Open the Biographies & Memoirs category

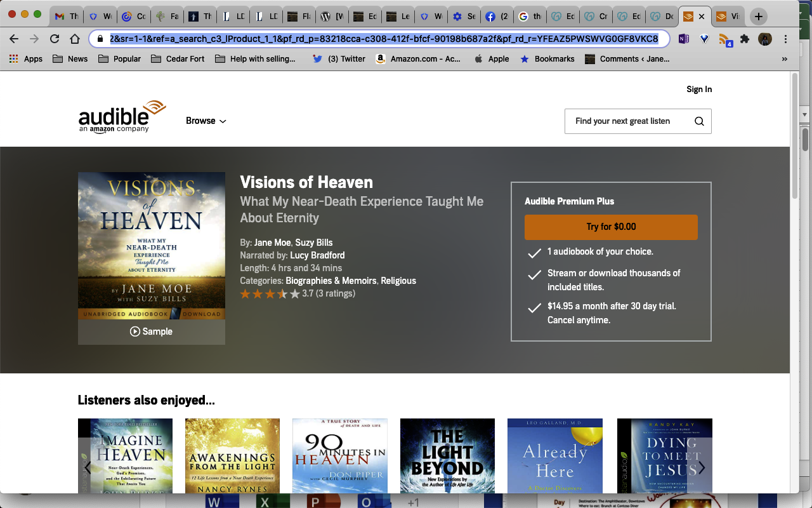click(331, 281)
